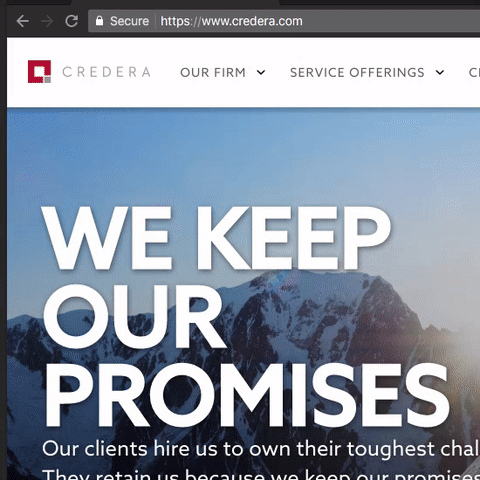The image size is (480, 480).
Task: Click the OUR word in hero headline
Action: [x=135, y=316]
